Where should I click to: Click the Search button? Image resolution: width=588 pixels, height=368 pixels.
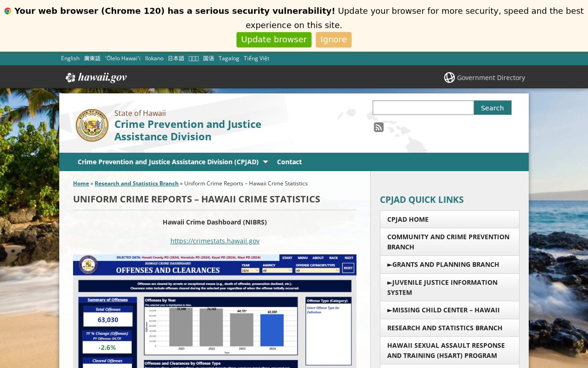(x=492, y=108)
